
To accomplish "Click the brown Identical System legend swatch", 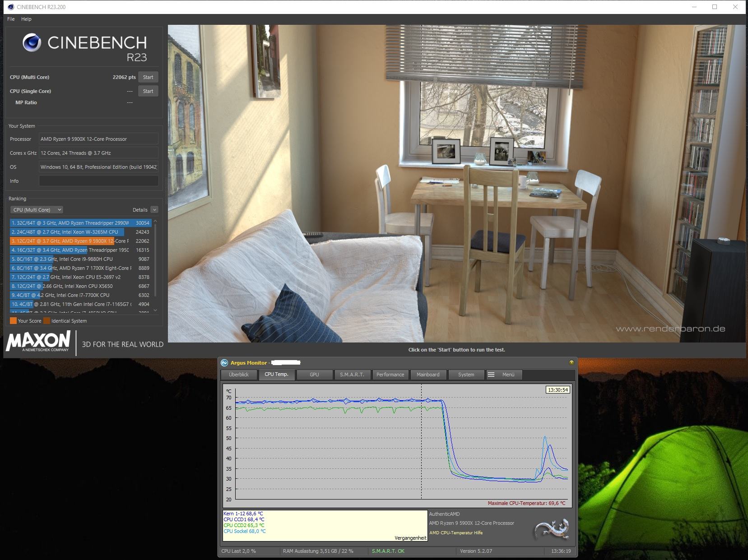I will pos(46,321).
